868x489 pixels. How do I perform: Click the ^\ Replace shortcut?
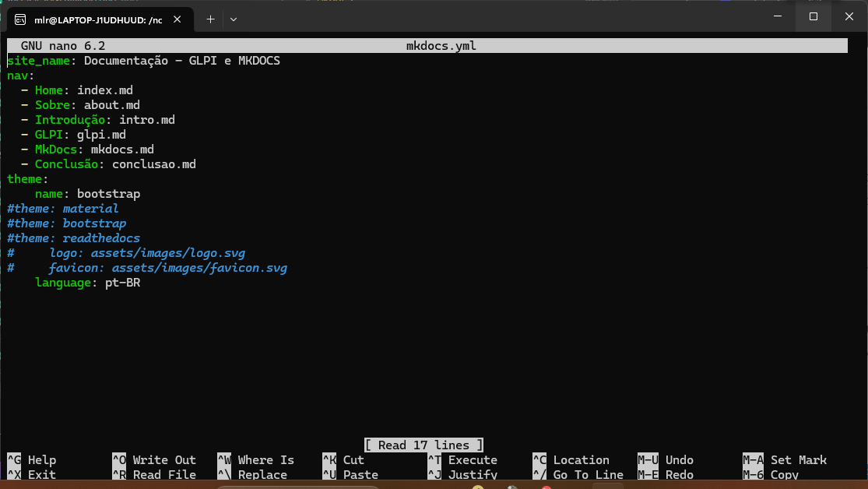[x=252, y=475]
